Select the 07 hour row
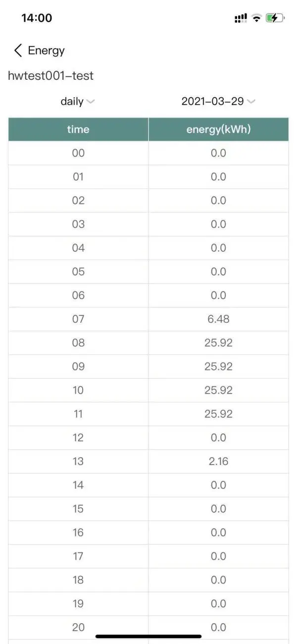This screenshot has width=297, height=644. [x=78, y=319]
